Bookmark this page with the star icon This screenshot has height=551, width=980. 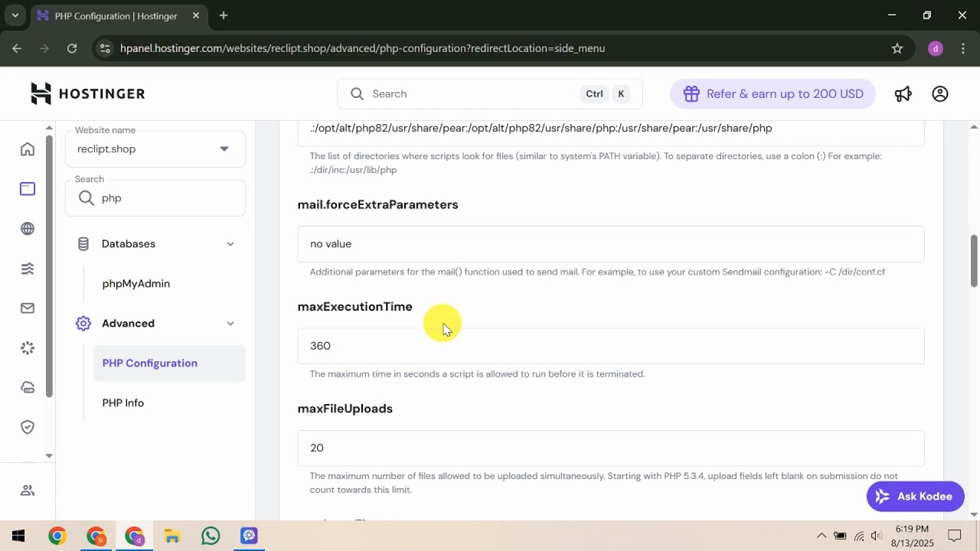(897, 48)
